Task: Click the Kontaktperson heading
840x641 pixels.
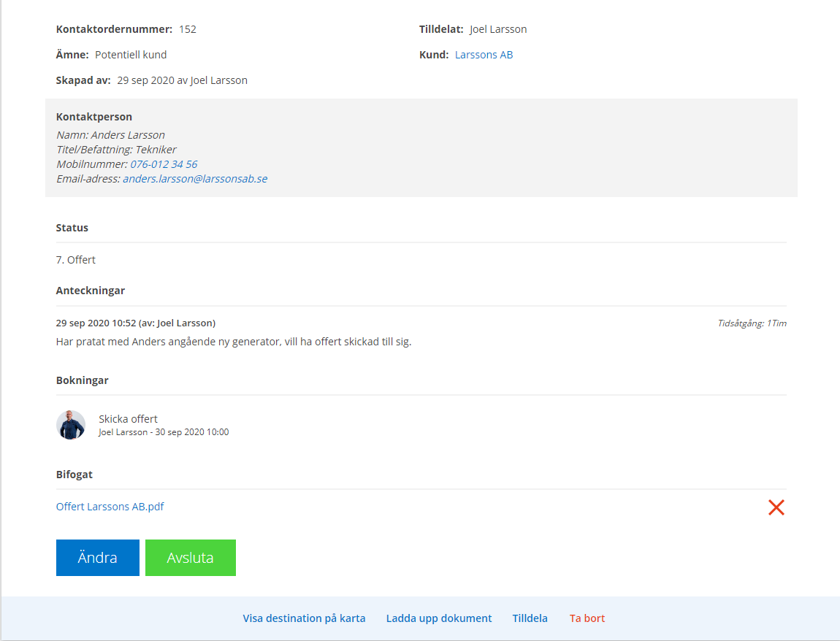Action: coord(93,117)
